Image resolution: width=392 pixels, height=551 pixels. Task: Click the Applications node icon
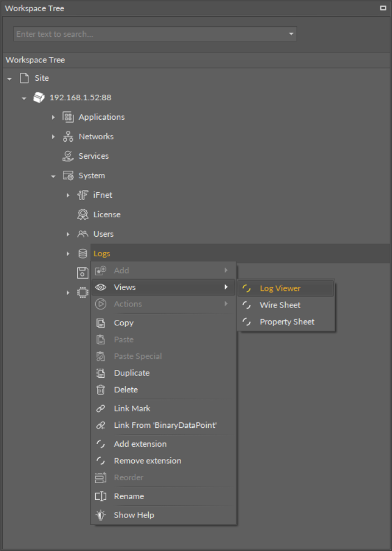tap(68, 117)
